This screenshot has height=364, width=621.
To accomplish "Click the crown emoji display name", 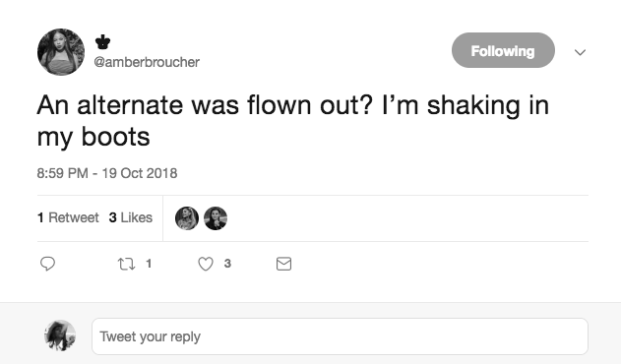I will pyautogui.click(x=102, y=42).
